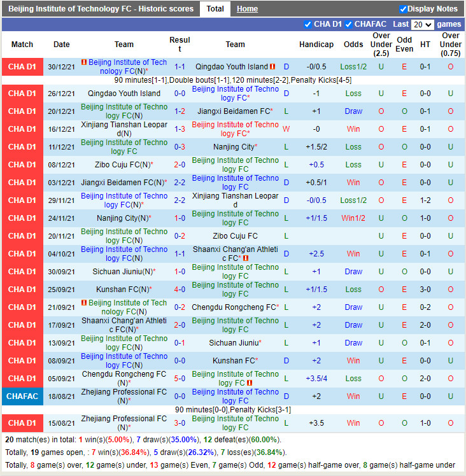This screenshot has width=466, height=476.
Task: Open Qingdao Youth Island team on 26/12/21
Action: 124,94
